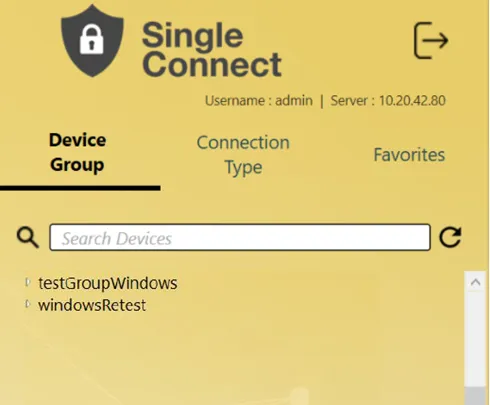
Task: Select the testGroupWindows tree entry
Action: [108, 283]
